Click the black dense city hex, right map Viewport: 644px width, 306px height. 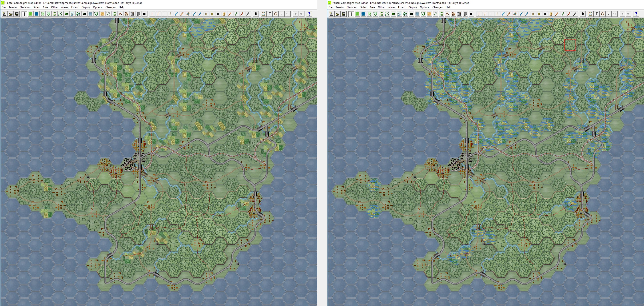pyautogui.click(x=455, y=164)
